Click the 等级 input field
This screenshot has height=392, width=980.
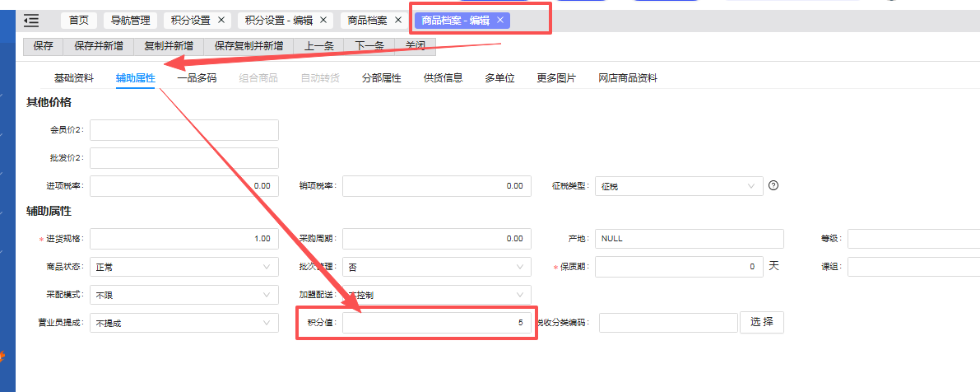tap(913, 239)
